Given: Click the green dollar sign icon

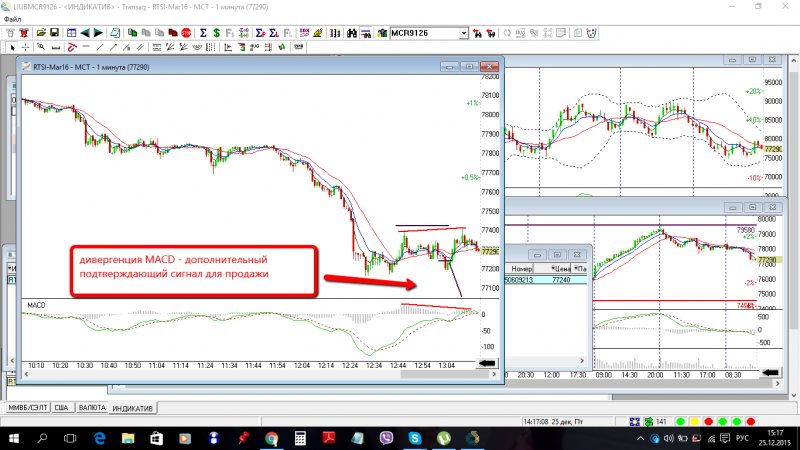Looking at the screenshot, I should pyautogui.click(x=216, y=33).
